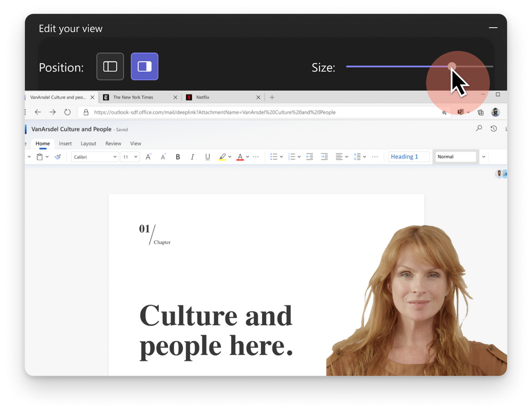This screenshot has height=412, width=532.
Task: Go back in browser history
Action: click(38, 112)
